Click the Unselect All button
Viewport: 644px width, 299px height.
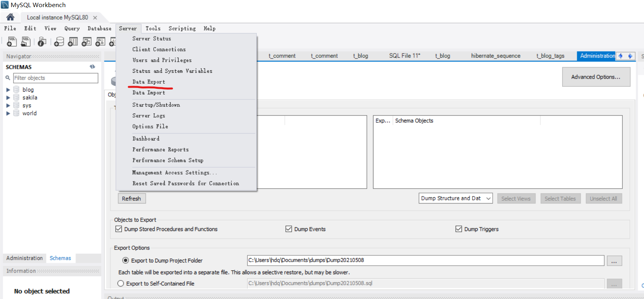click(x=604, y=198)
